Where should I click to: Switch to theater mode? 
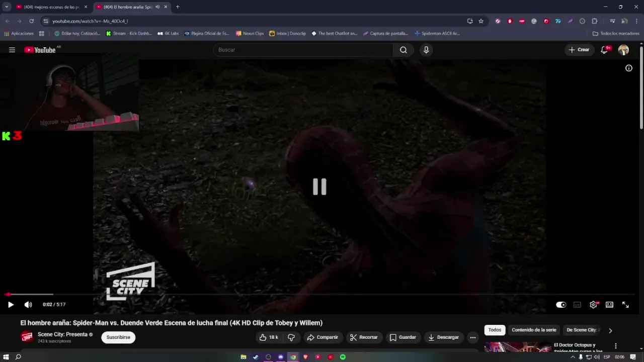609,305
